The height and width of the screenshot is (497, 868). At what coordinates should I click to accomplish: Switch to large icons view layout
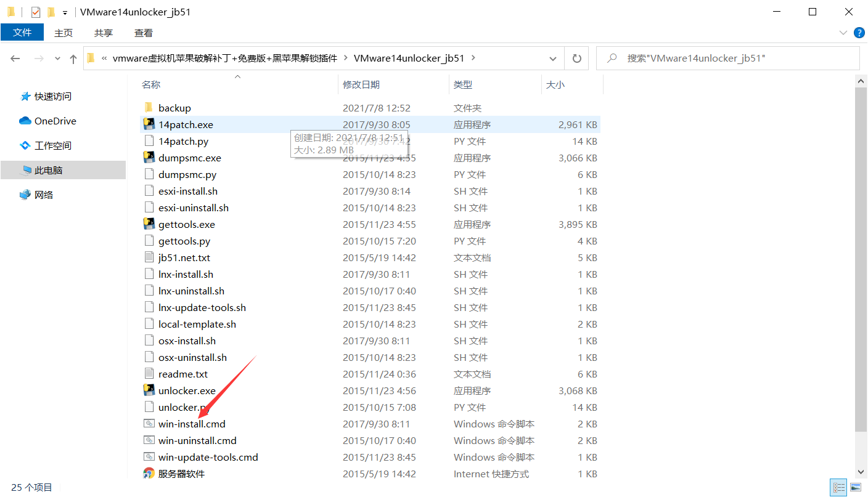855,488
